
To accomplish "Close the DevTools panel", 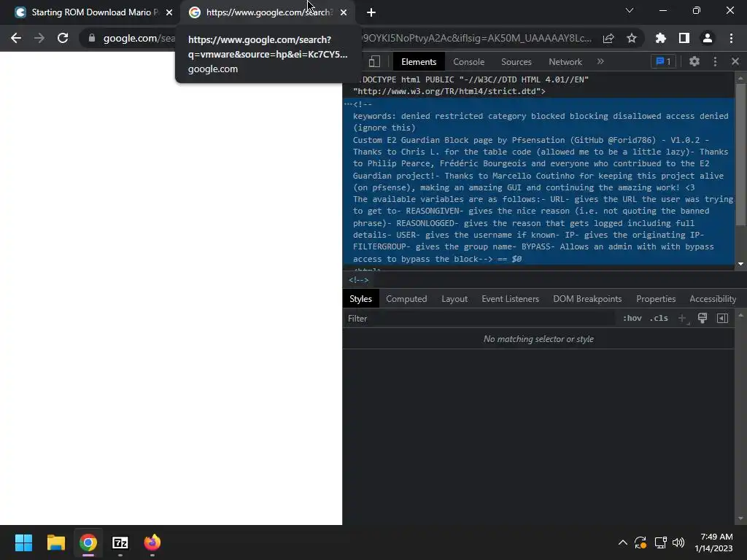I will tap(735, 61).
